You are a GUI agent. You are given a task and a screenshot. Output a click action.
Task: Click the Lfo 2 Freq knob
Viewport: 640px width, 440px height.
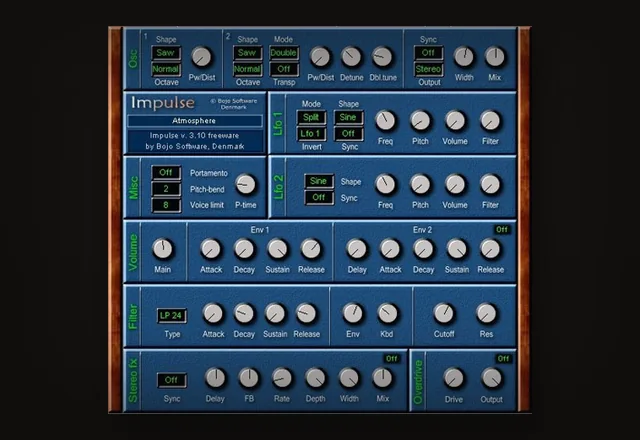pos(385,184)
